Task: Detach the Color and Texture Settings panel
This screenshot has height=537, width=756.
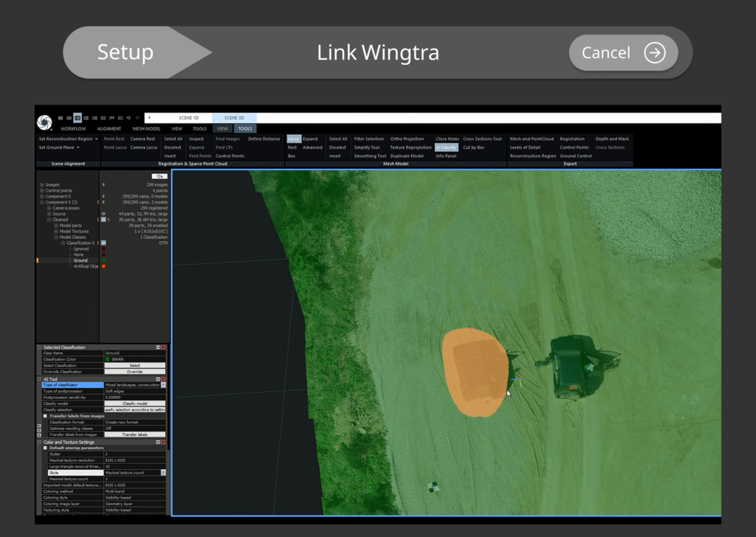Action: (158, 442)
